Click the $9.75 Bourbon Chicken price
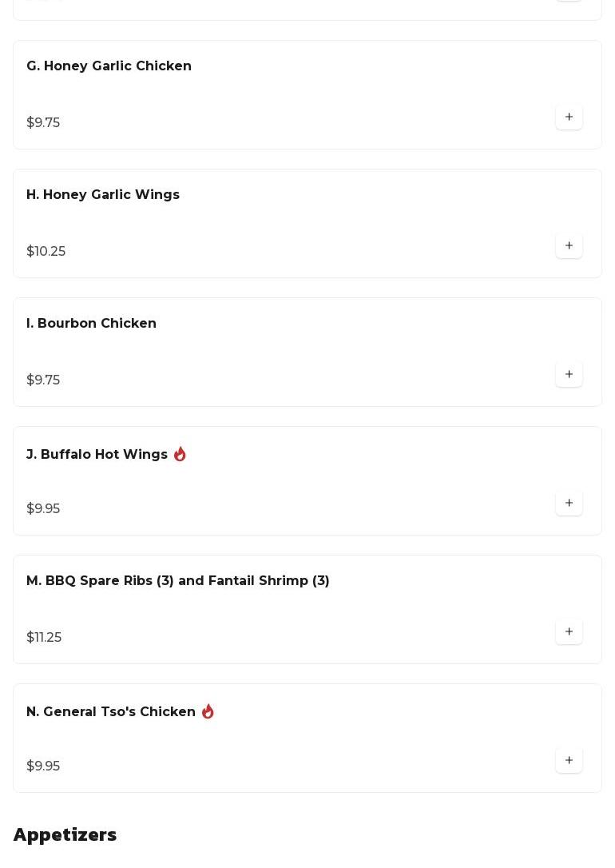Screen dimensions: 615x868 pyautogui.click(x=43, y=380)
